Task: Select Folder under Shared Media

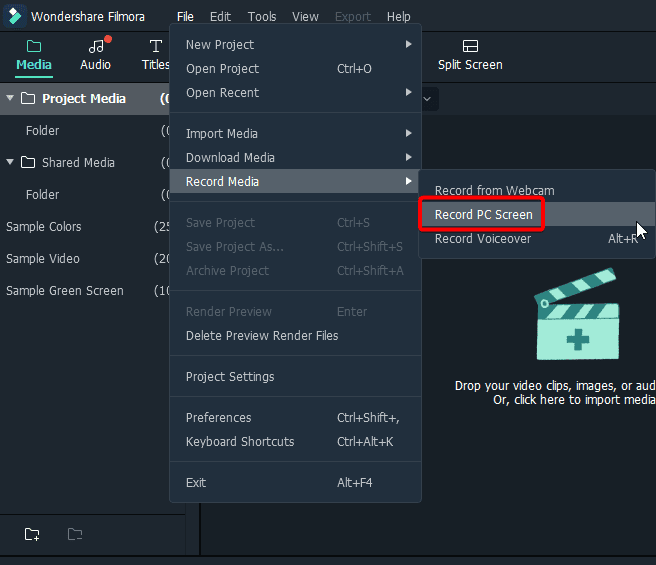Action: [x=85, y=195]
